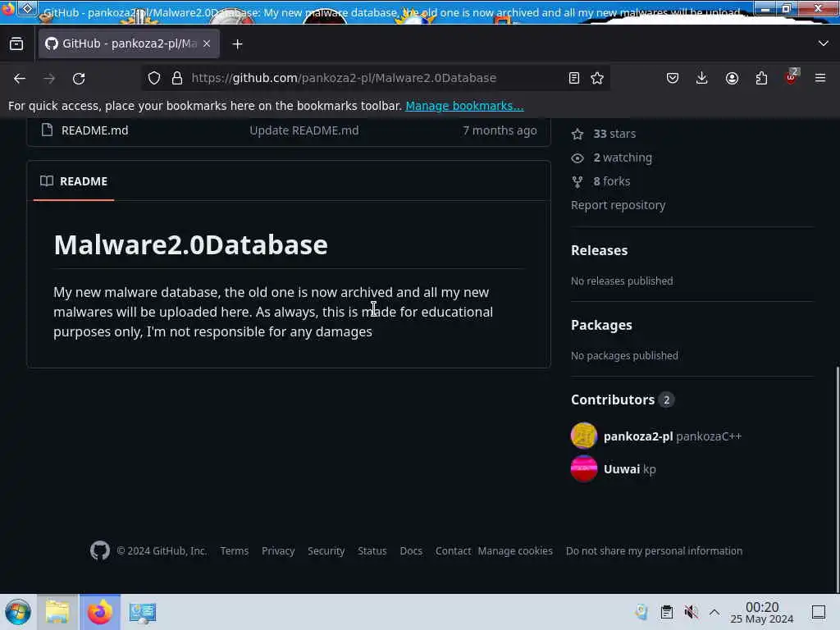Open the Windows Start button
The height and width of the screenshot is (630, 840).
tap(18, 612)
